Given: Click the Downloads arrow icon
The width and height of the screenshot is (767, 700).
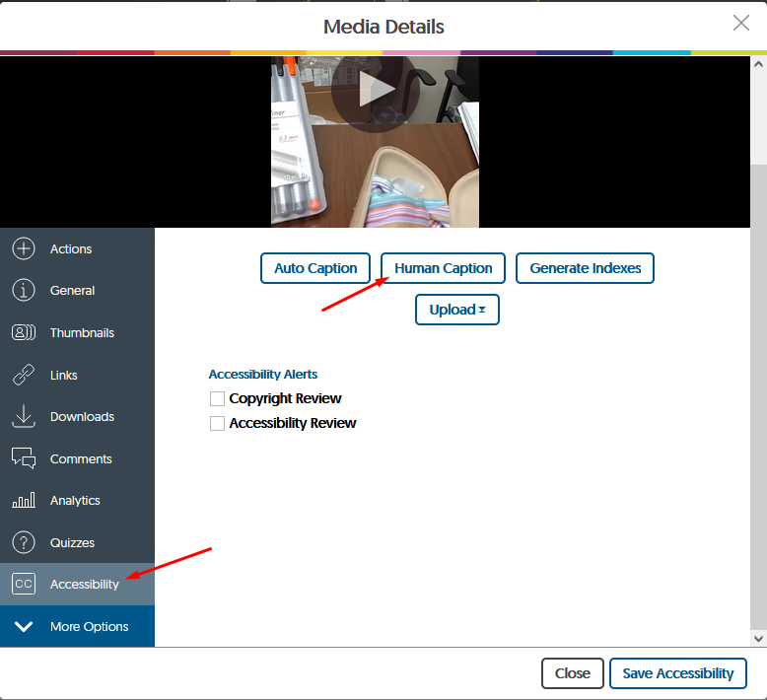Looking at the screenshot, I should (24, 417).
